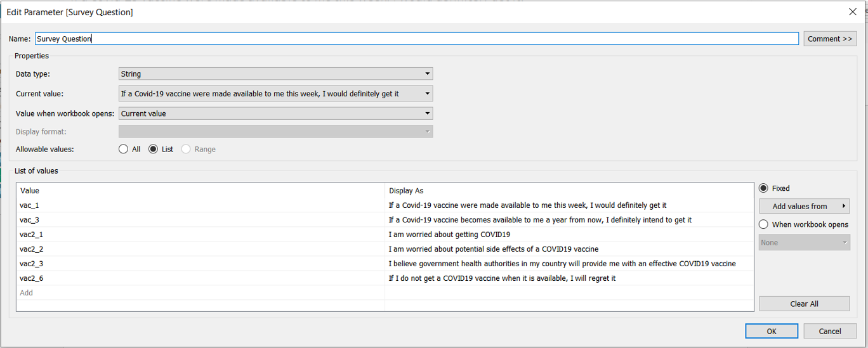
Task: Click the Display As column header
Action: click(569, 191)
